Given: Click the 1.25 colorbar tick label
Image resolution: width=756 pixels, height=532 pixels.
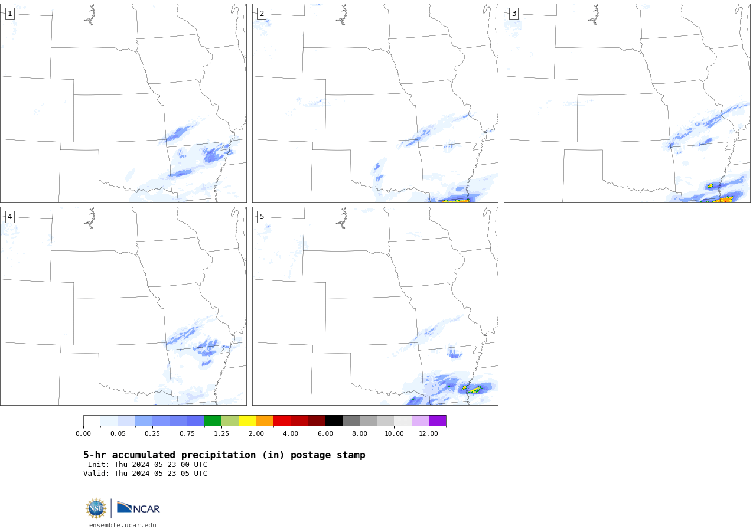Looking at the screenshot, I should click(221, 433).
